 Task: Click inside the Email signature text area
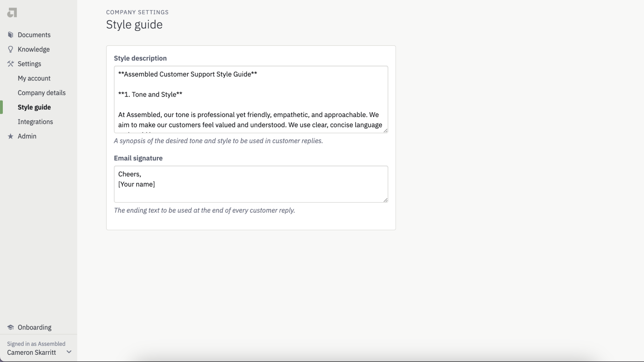(x=250, y=184)
